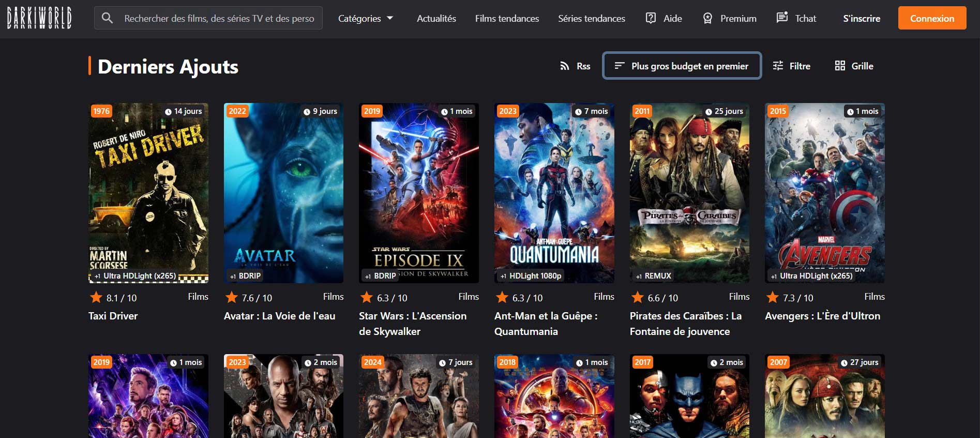Image resolution: width=980 pixels, height=438 pixels.
Task: Click the star rating icon for Taxi Driver
Action: pyautogui.click(x=96, y=297)
